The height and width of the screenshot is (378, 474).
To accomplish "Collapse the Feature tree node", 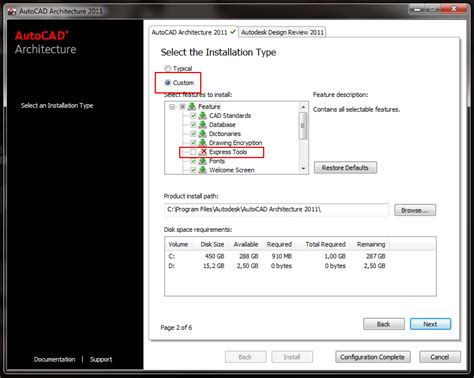I will coord(172,107).
